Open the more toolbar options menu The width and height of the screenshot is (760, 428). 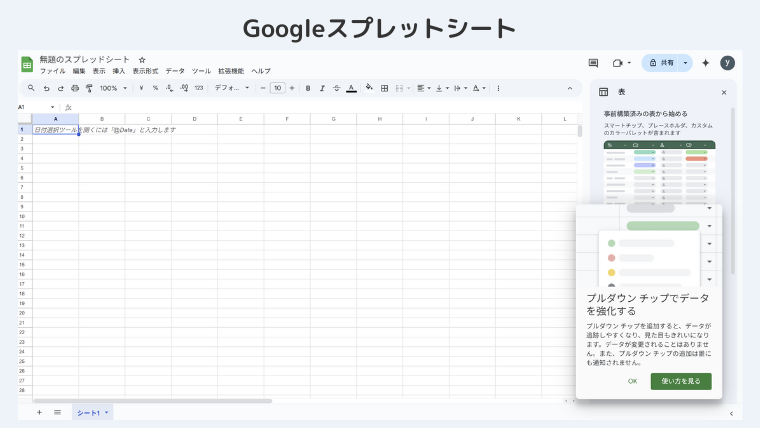pos(498,88)
